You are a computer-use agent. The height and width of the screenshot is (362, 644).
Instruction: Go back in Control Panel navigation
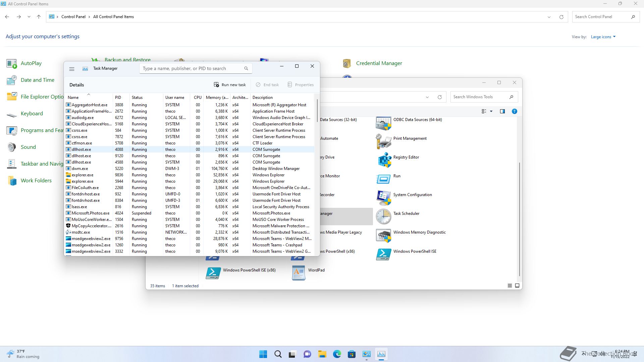tap(7, 17)
